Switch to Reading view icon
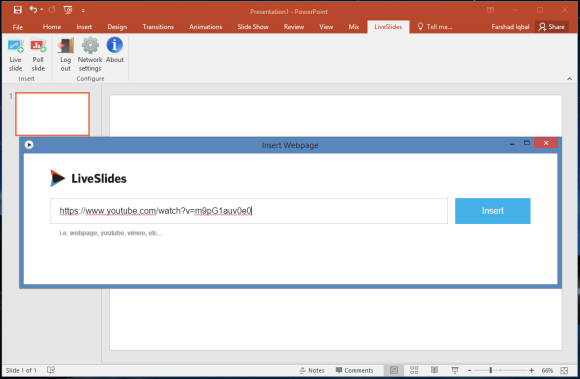This screenshot has width=580, height=379. pos(434,370)
